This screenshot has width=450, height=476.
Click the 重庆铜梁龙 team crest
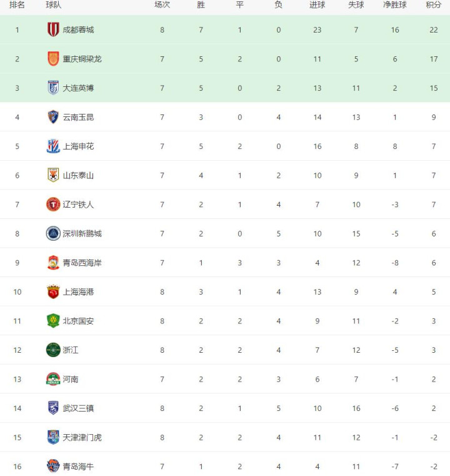53,59
